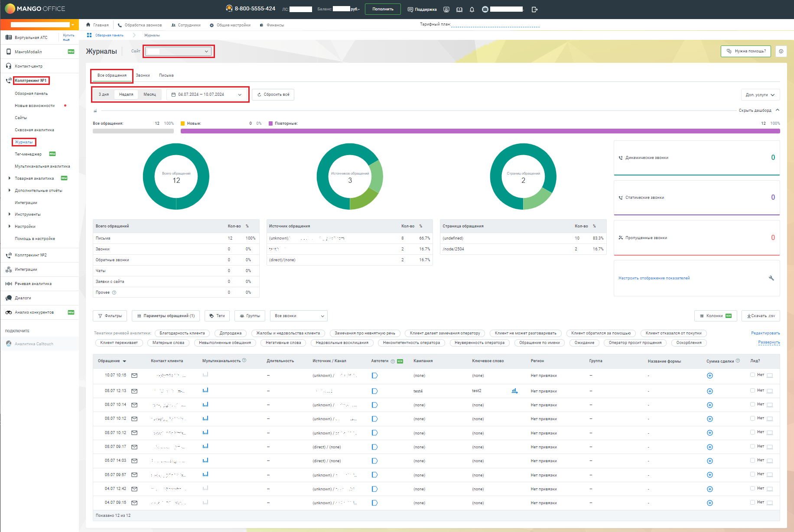The height and width of the screenshot is (532, 794).
Task: Click the info icon beside help button
Action: [x=781, y=51]
